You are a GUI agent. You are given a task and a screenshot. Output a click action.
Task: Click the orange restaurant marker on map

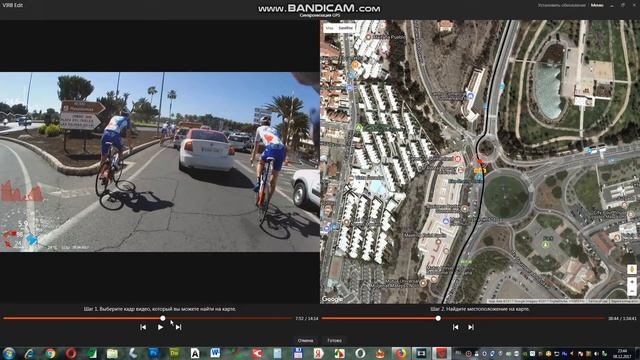click(355, 64)
